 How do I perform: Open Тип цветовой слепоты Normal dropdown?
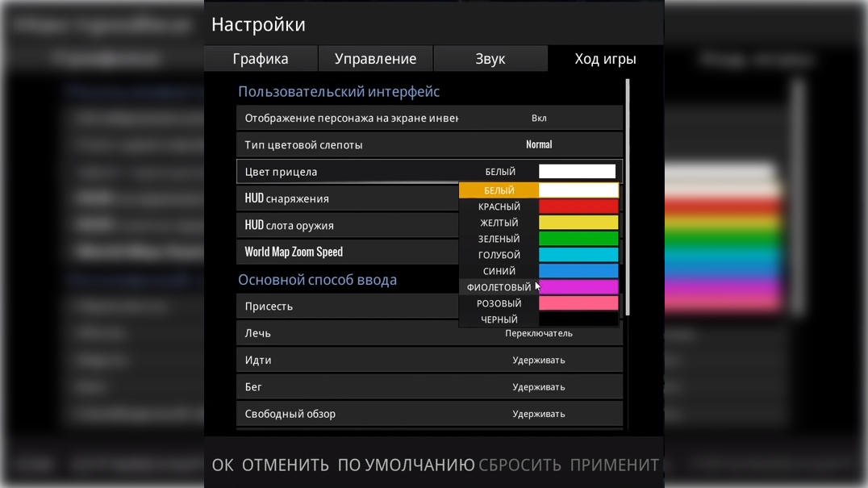(539, 145)
